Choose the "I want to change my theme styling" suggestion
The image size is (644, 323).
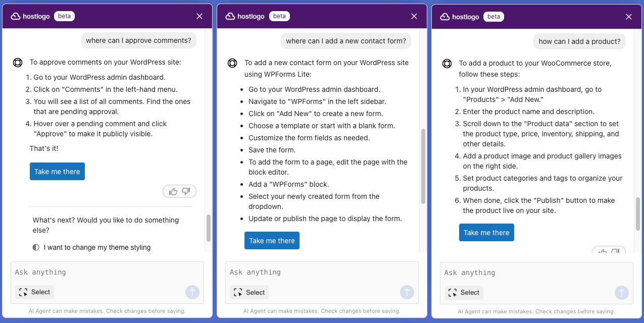(97, 247)
